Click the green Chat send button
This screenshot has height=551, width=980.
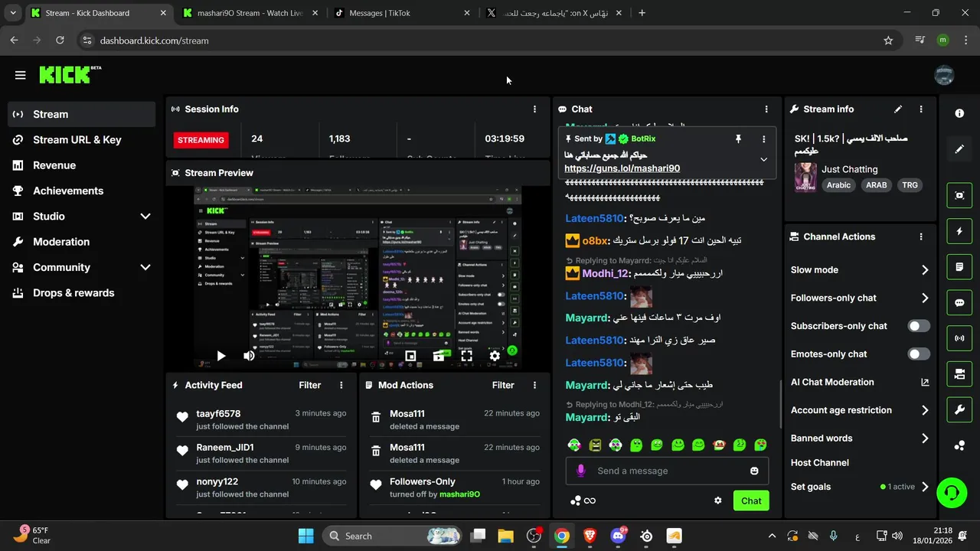coord(751,501)
